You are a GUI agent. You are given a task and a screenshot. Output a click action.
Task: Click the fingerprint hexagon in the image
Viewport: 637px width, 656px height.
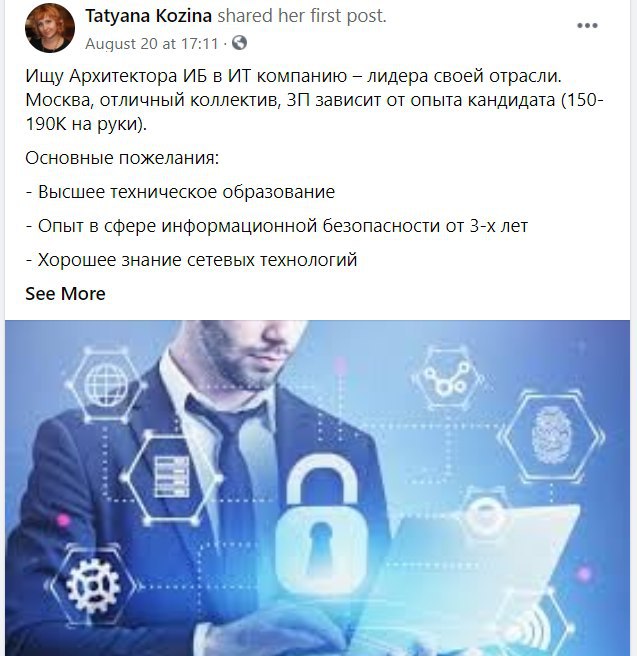pos(551,436)
